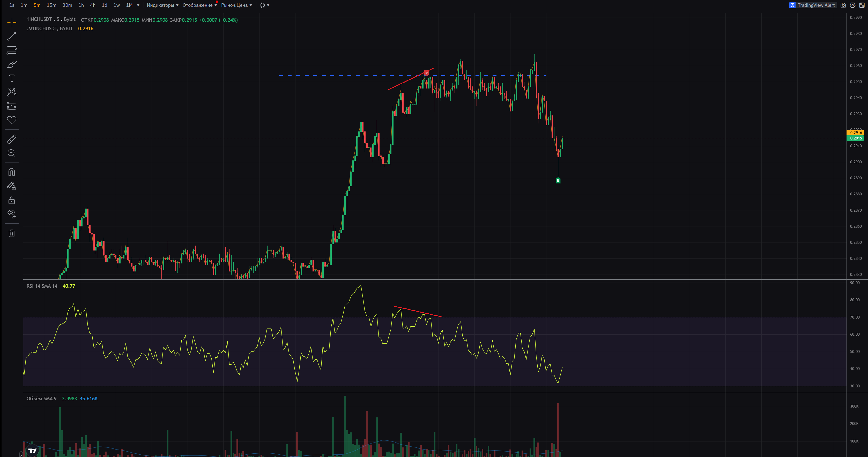The image size is (868, 457).
Task: Open the Рыноч.Цена price selector
Action: (236, 5)
